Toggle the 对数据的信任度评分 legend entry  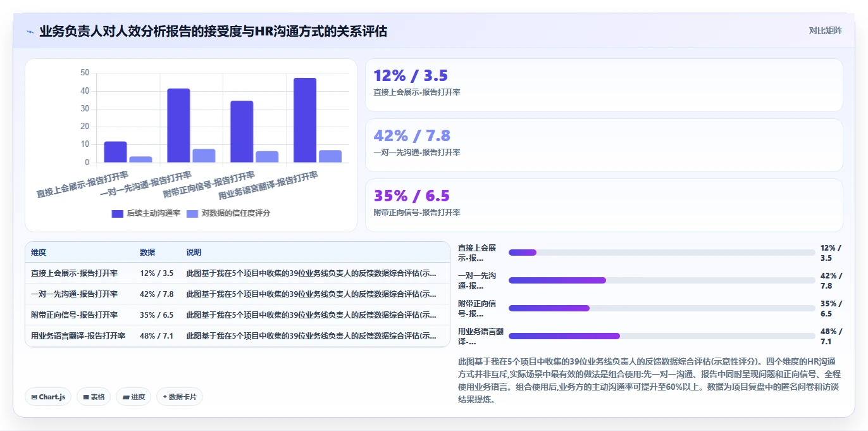coord(228,213)
